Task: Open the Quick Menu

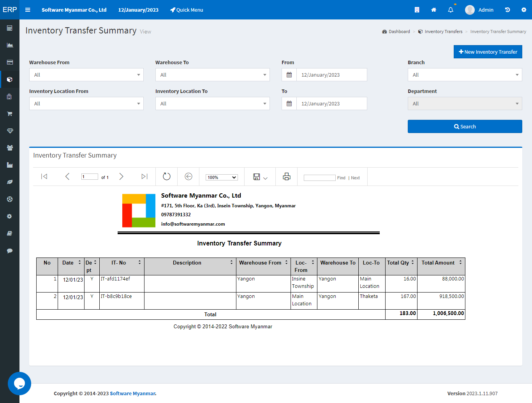Action: [x=187, y=10]
